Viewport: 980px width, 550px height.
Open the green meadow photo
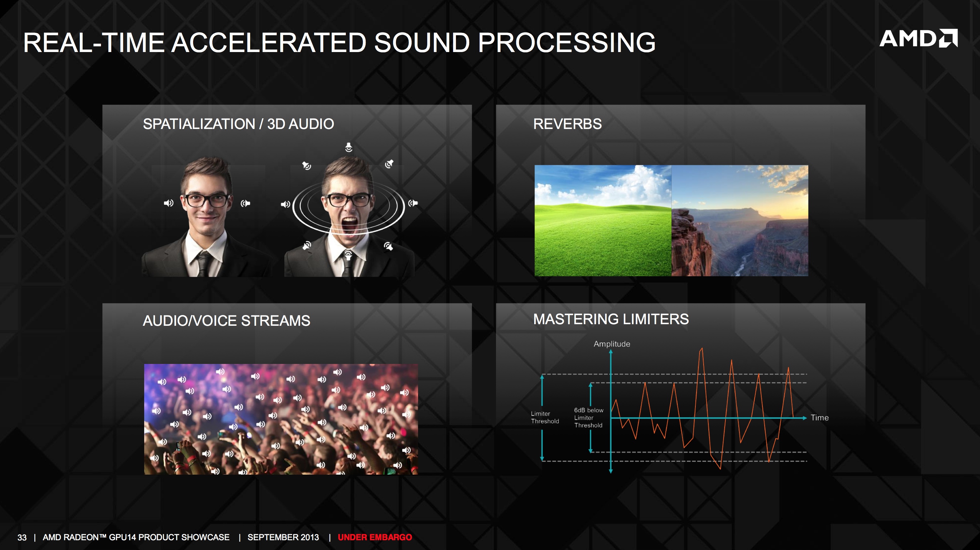click(603, 221)
